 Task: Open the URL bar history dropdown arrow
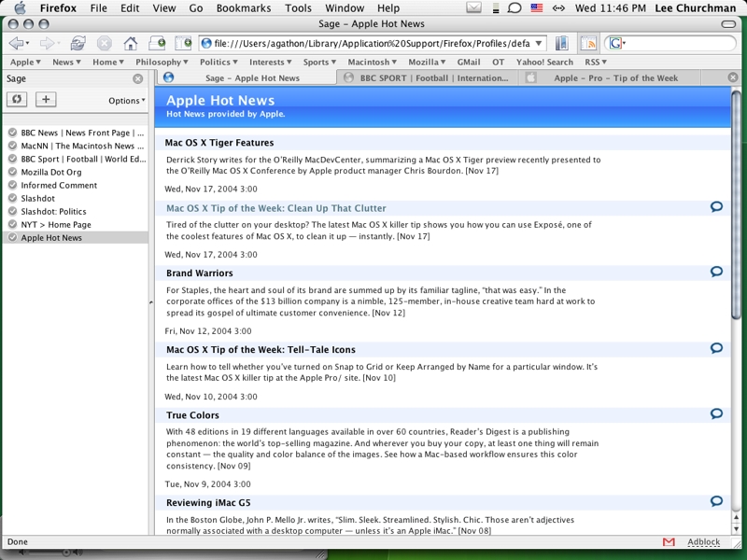[539, 44]
